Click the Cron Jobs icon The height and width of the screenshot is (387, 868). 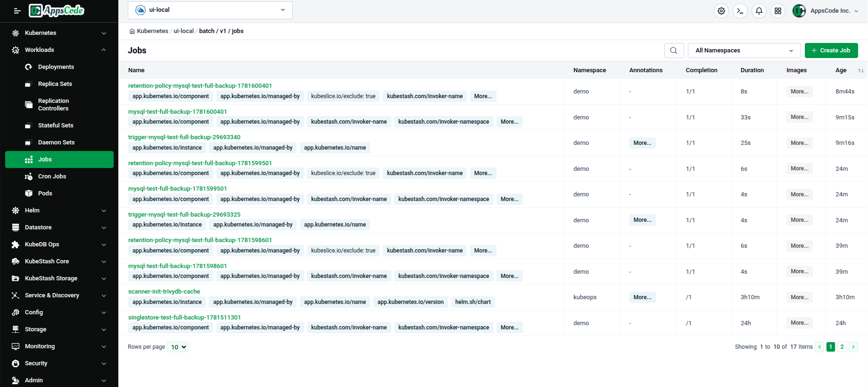point(29,177)
